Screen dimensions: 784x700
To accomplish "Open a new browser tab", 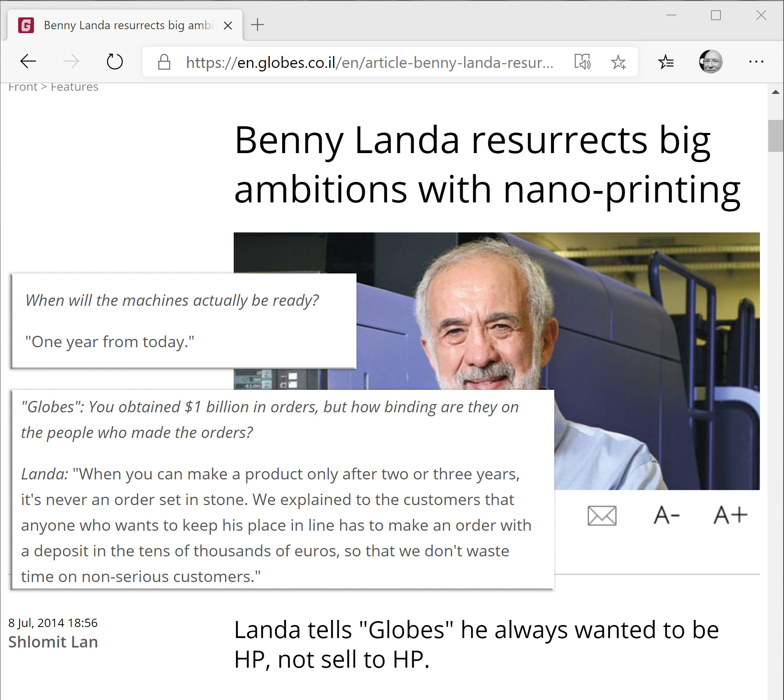I will tap(257, 25).
